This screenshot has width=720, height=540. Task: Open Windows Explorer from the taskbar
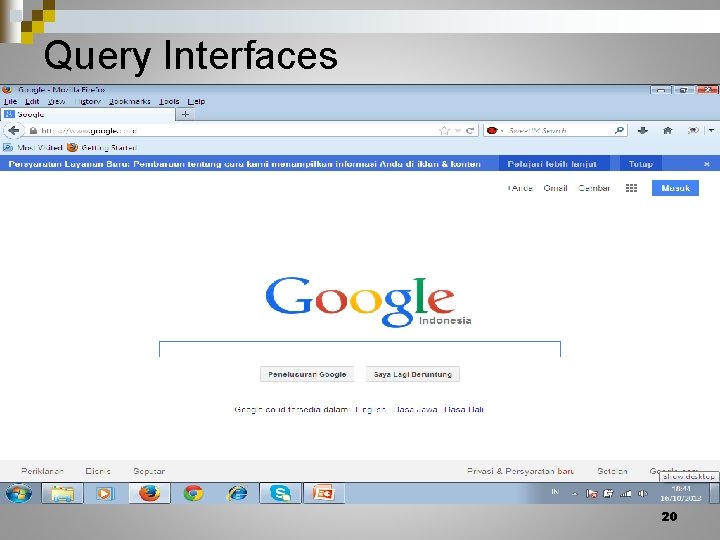62,494
